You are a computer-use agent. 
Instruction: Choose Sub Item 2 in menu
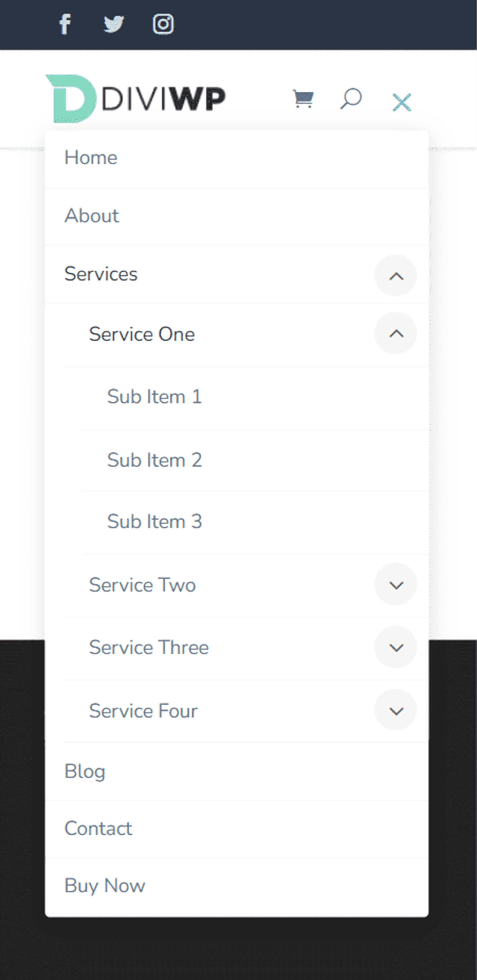[154, 460]
